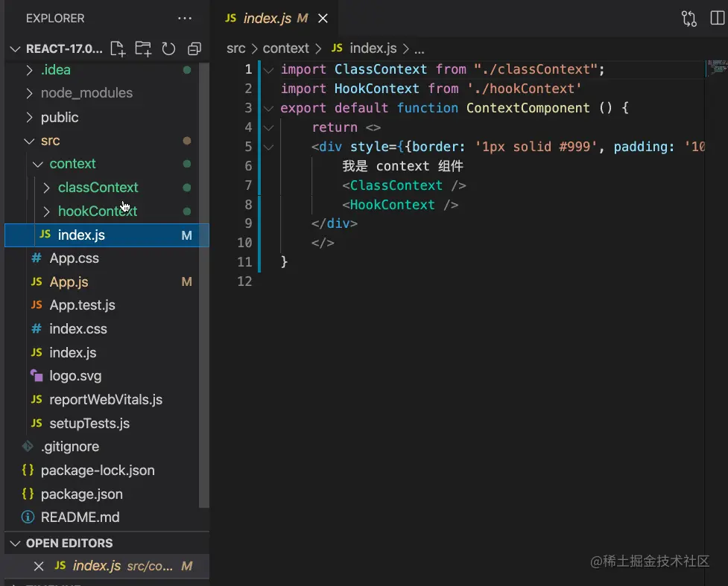This screenshot has width=728, height=586.
Task: Collapse the context folder
Action: pos(38,164)
